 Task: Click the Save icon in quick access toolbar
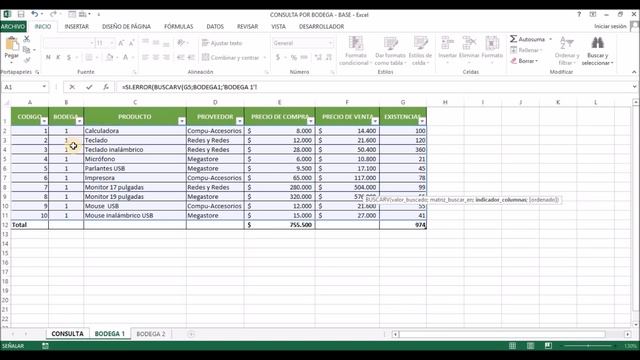tap(20, 14)
